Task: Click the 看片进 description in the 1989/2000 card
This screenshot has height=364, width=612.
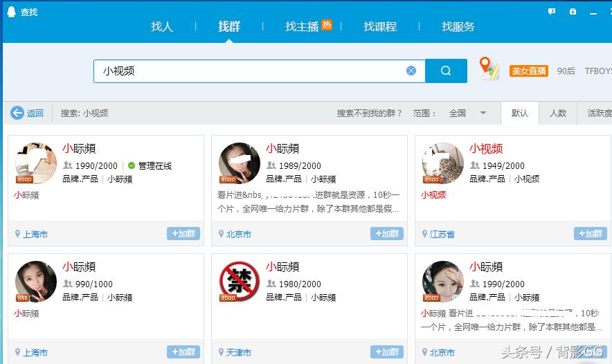Action: coord(308,201)
